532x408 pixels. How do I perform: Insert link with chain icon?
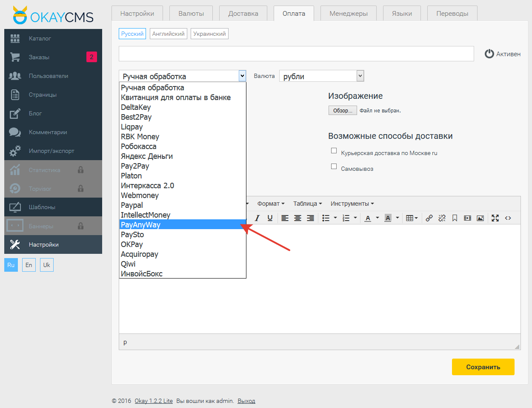pos(429,218)
